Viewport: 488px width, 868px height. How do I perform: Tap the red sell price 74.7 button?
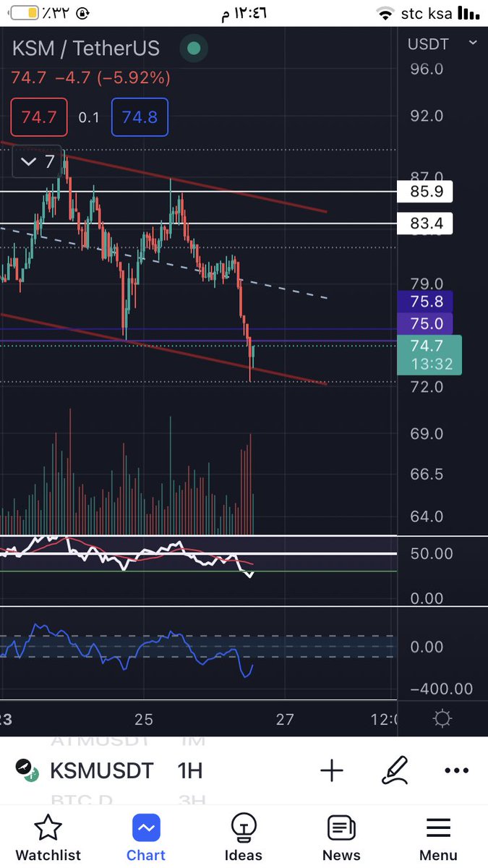39,117
